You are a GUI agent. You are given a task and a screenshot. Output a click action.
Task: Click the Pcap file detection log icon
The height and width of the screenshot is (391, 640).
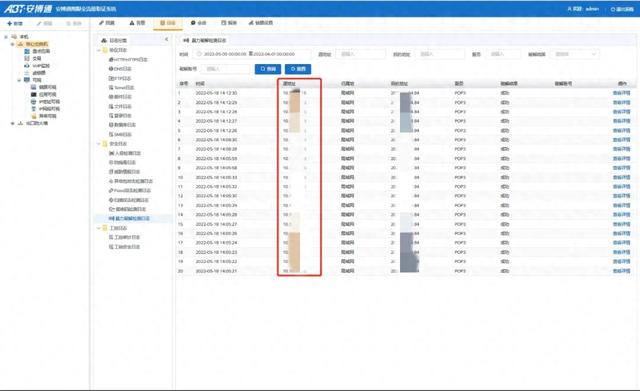tap(111, 191)
